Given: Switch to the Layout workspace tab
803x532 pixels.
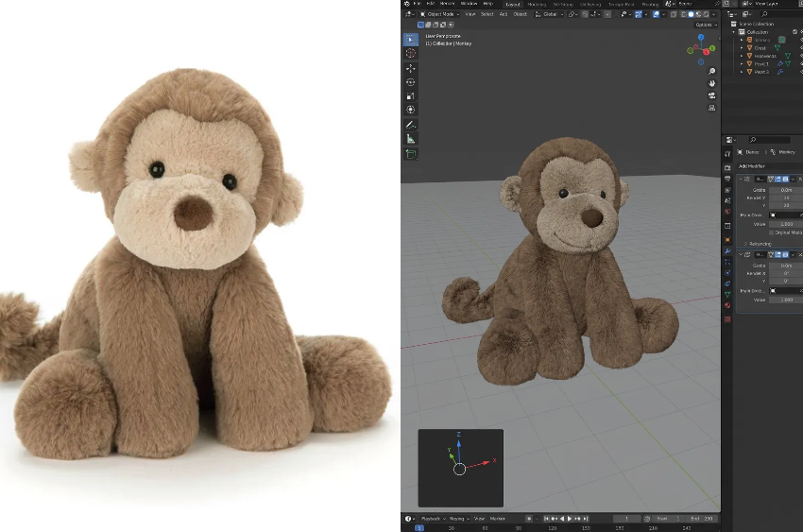Looking at the screenshot, I should [x=513, y=4].
